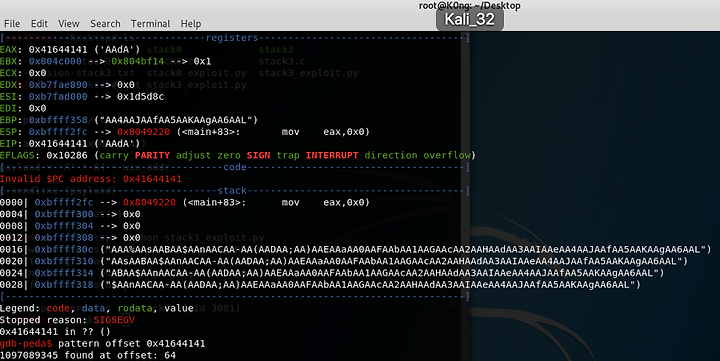
Task: Click stack row 0008 address 0xbffff304
Action: click(64, 226)
